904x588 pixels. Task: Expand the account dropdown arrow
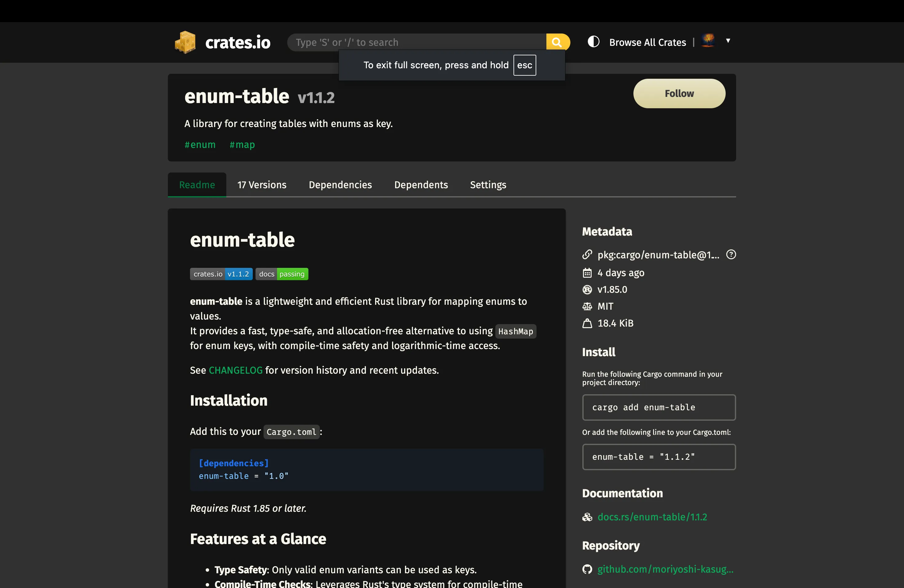tap(728, 41)
